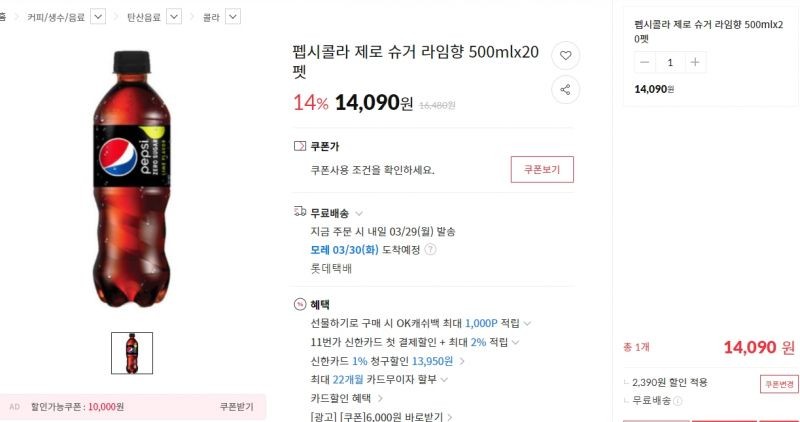Viewport: 800px width, 422px height.
Task: Open the share icon button
Action: click(x=565, y=90)
